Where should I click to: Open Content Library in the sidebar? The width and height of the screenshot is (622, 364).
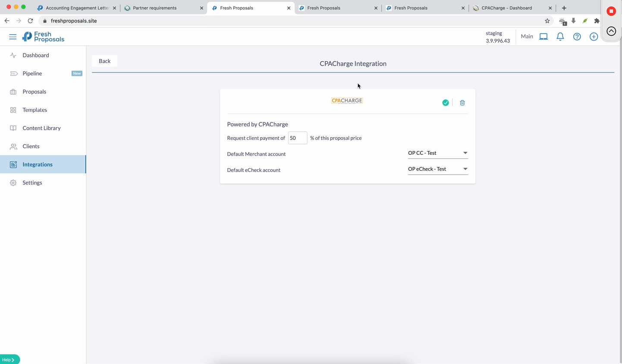click(43, 128)
